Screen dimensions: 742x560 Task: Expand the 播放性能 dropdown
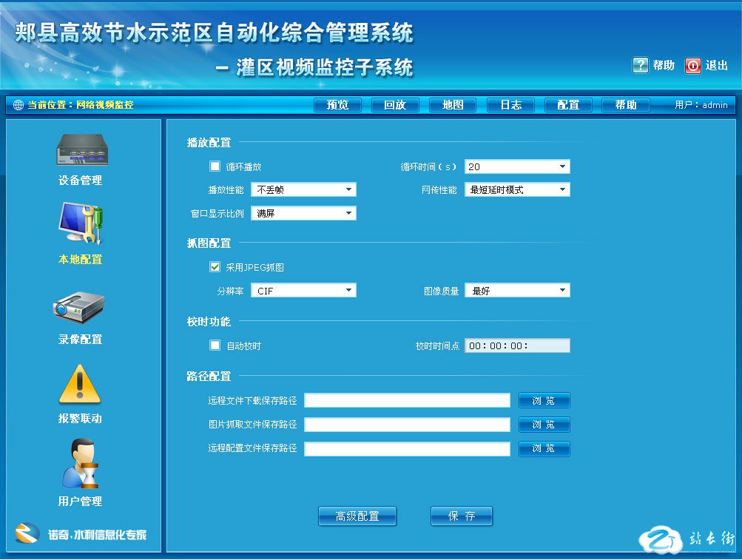click(x=303, y=190)
